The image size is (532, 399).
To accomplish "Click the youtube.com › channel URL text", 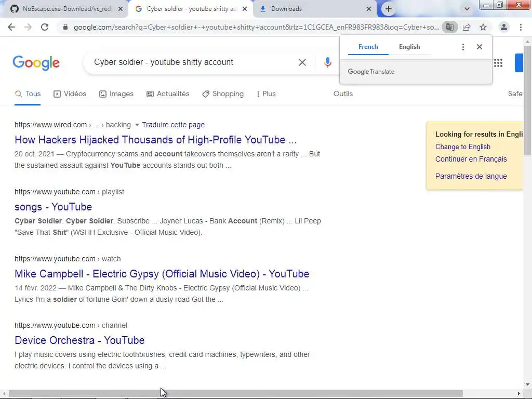I will (x=71, y=325).
